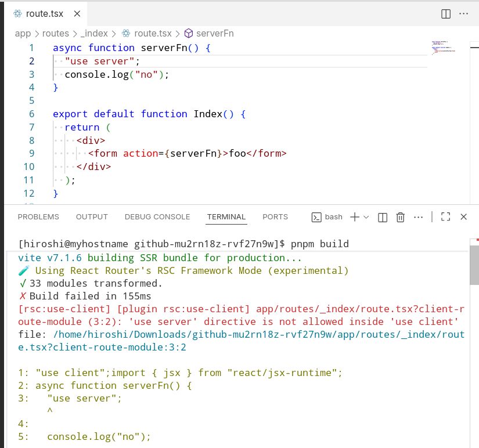Expand the _index breadcrumb folder
The image size is (479, 448).
pyautogui.click(x=95, y=34)
